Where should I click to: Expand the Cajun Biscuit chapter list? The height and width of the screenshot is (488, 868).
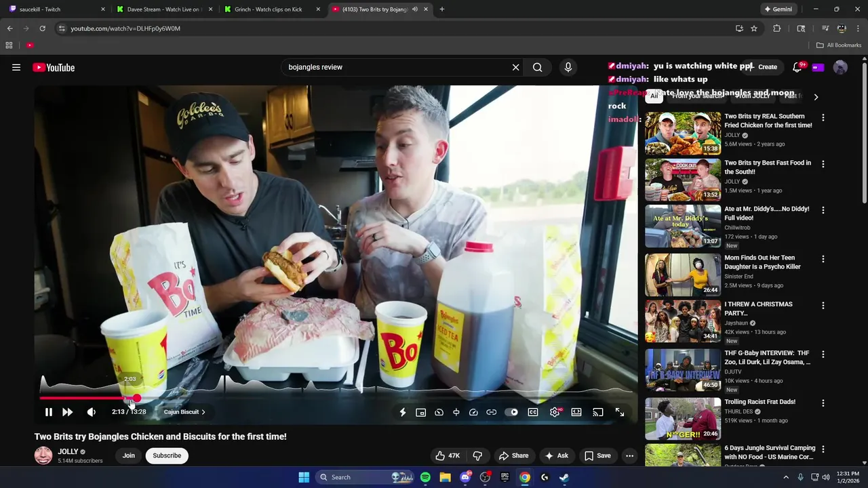coord(184,412)
